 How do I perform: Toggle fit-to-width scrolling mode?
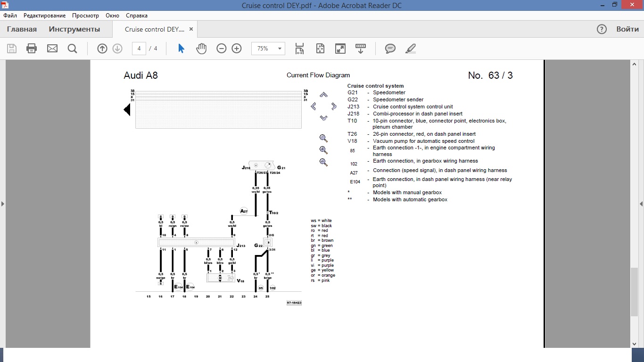[x=299, y=49]
